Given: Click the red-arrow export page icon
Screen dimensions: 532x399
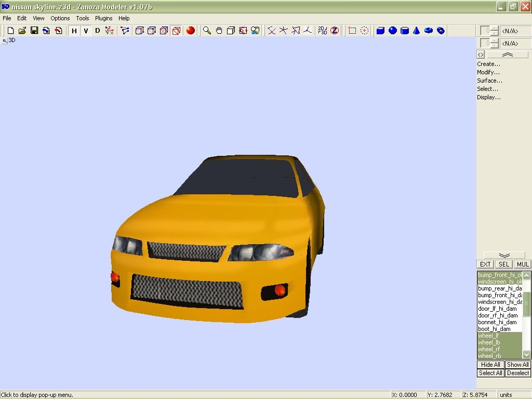Looking at the screenshot, I should click(58, 31).
